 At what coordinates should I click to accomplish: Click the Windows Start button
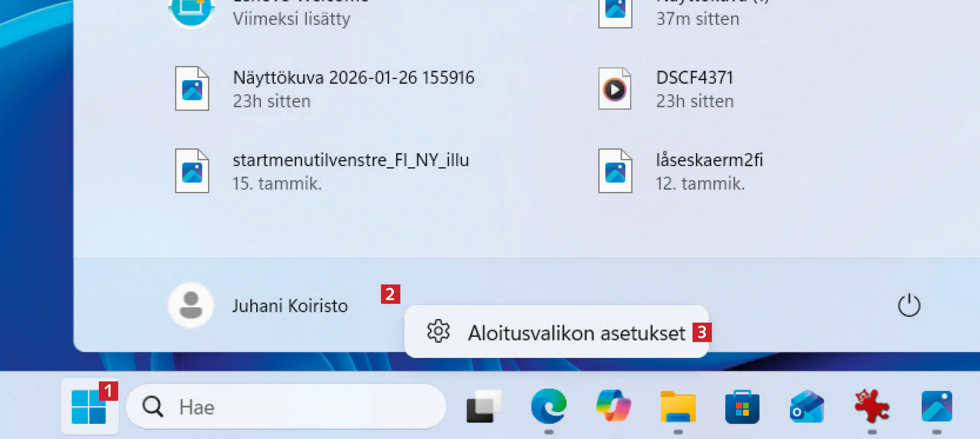click(88, 407)
